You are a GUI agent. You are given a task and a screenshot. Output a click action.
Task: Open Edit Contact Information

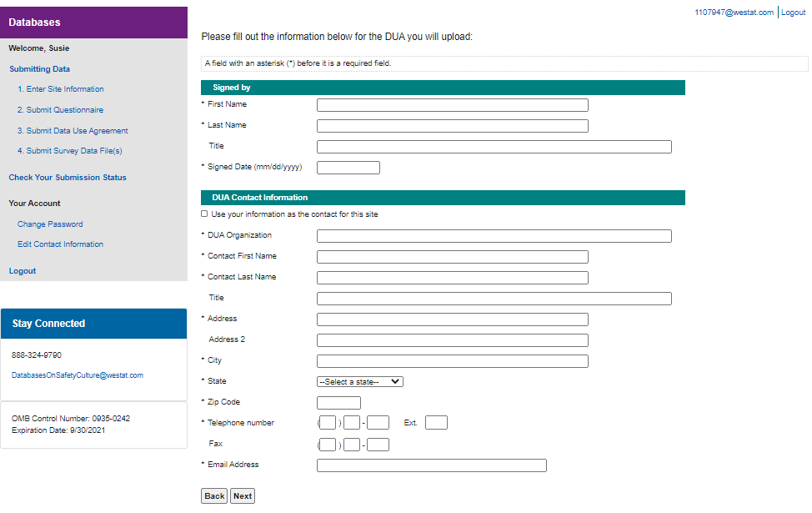click(61, 244)
